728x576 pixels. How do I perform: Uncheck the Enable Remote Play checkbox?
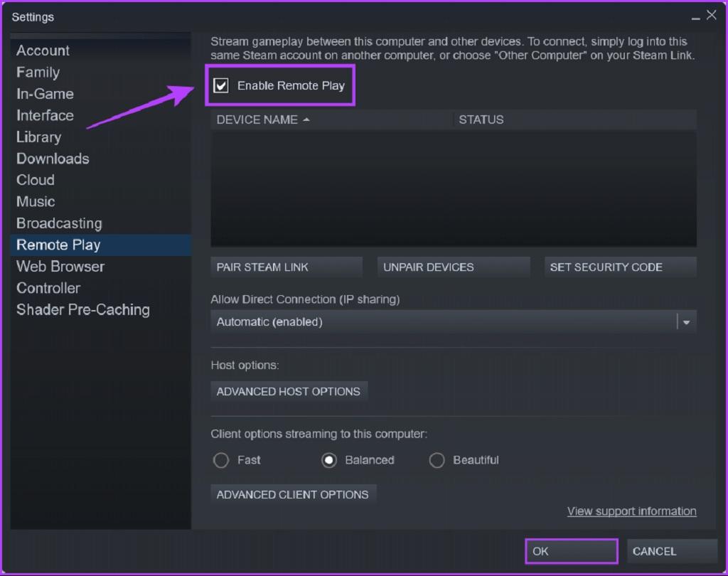click(x=221, y=85)
